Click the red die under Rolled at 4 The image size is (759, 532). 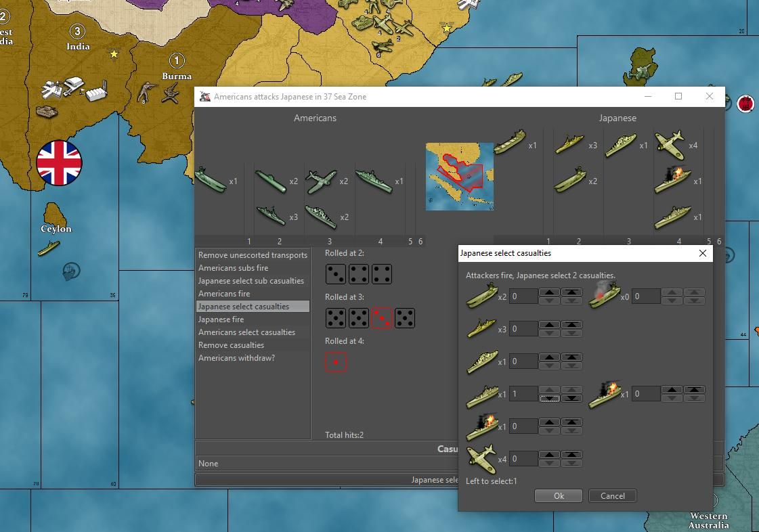tap(336, 362)
